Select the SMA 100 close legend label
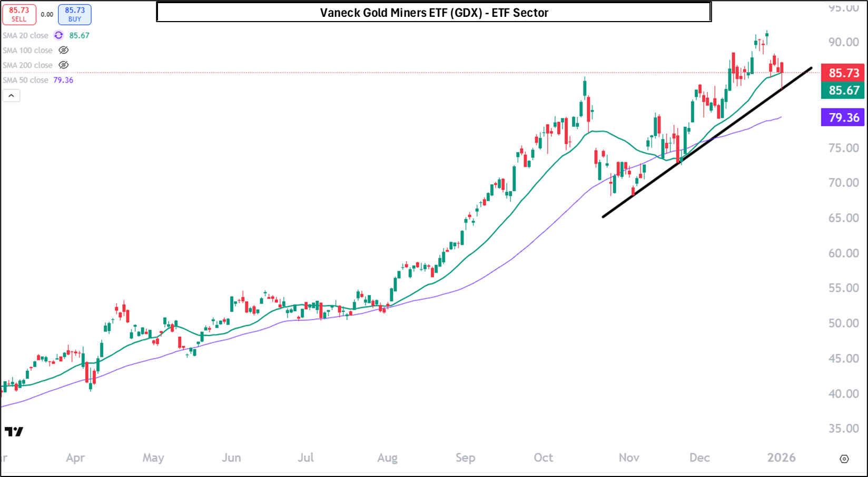 pyautogui.click(x=27, y=51)
